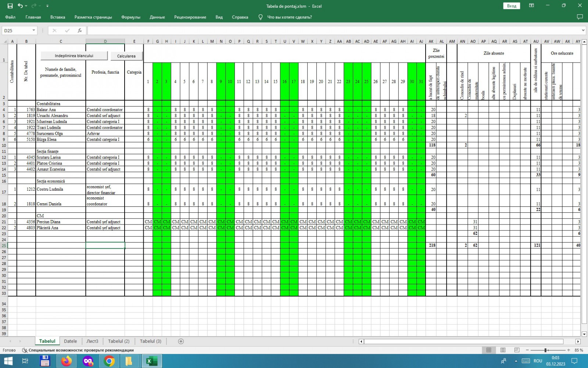
Task: Redo the previously undone action
Action: tap(34, 6)
